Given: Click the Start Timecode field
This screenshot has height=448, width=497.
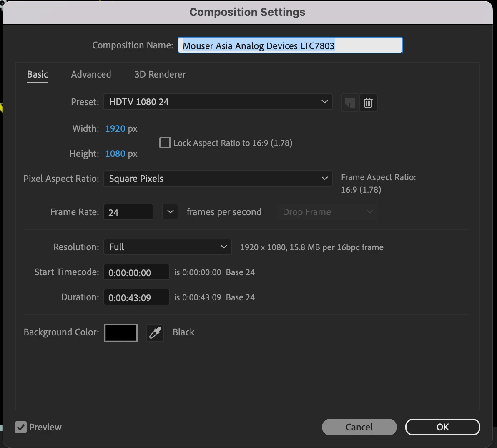Looking at the screenshot, I should click(137, 272).
